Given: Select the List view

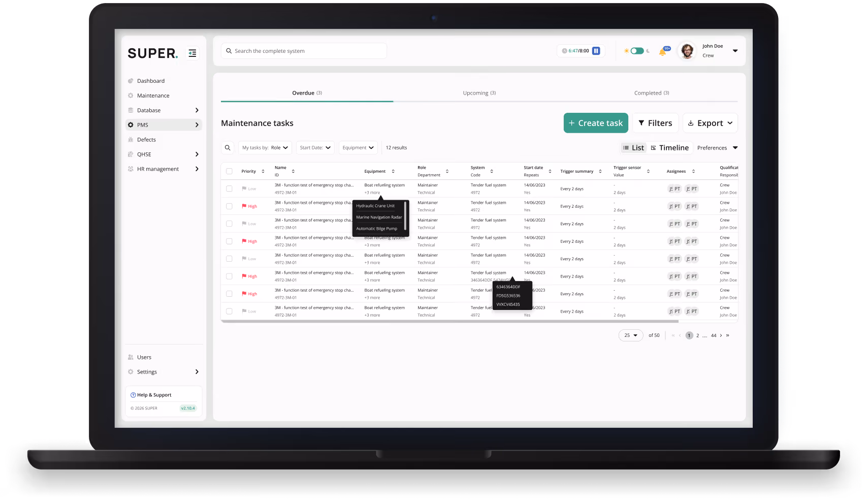Looking at the screenshot, I should pos(633,148).
